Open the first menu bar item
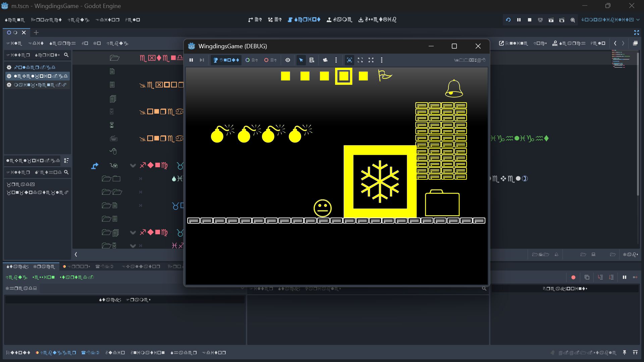This screenshot has width=644, height=362. [15, 19]
